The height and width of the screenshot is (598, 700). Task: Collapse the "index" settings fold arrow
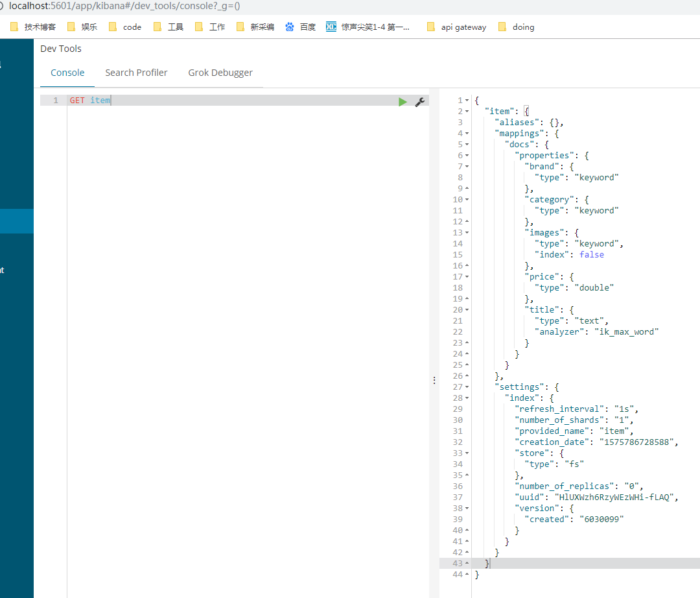[467, 398]
